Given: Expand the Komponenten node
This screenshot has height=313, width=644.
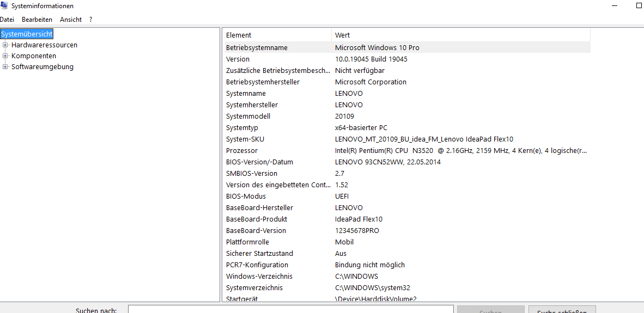Looking at the screenshot, I should (5, 56).
